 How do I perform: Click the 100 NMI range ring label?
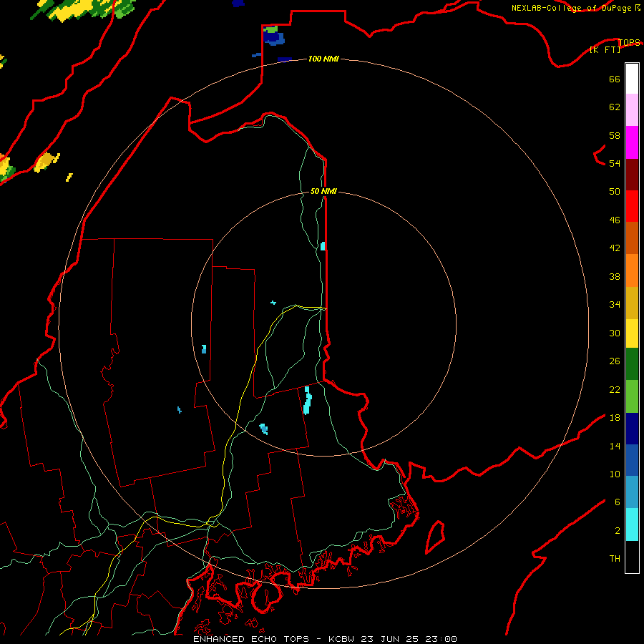(x=323, y=59)
